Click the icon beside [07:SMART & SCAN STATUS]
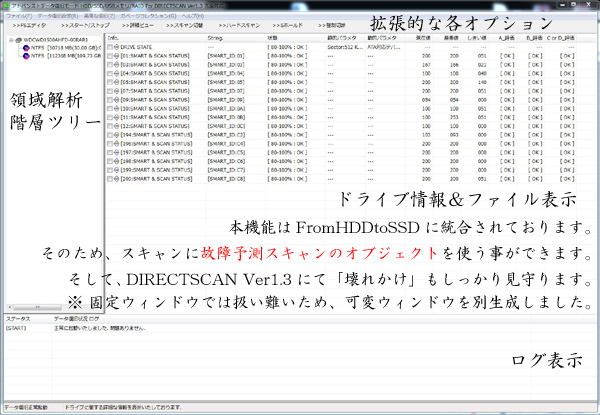The height and width of the screenshot is (415, 600). pos(116,91)
